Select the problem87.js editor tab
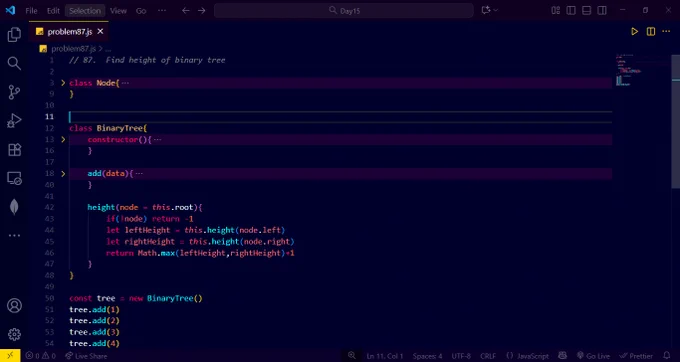 [x=69, y=32]
